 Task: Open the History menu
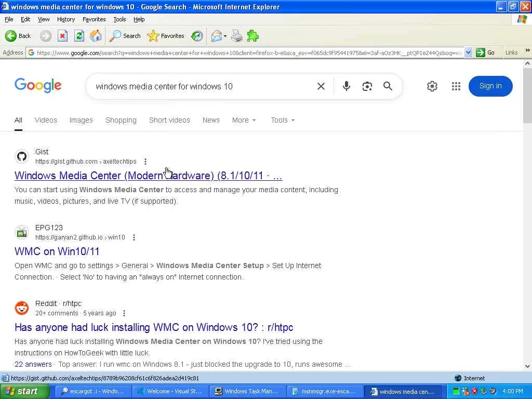pyautogui.click(x=66, y=19)
